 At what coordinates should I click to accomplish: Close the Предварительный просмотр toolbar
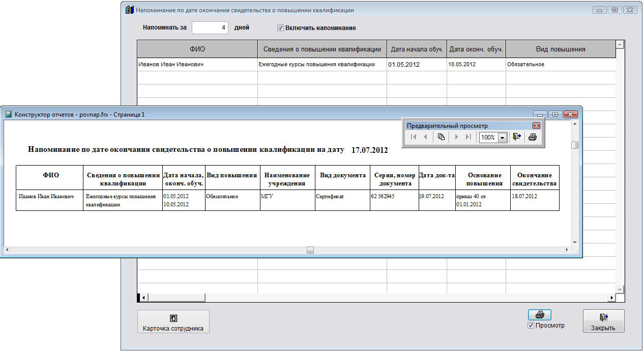536,125
